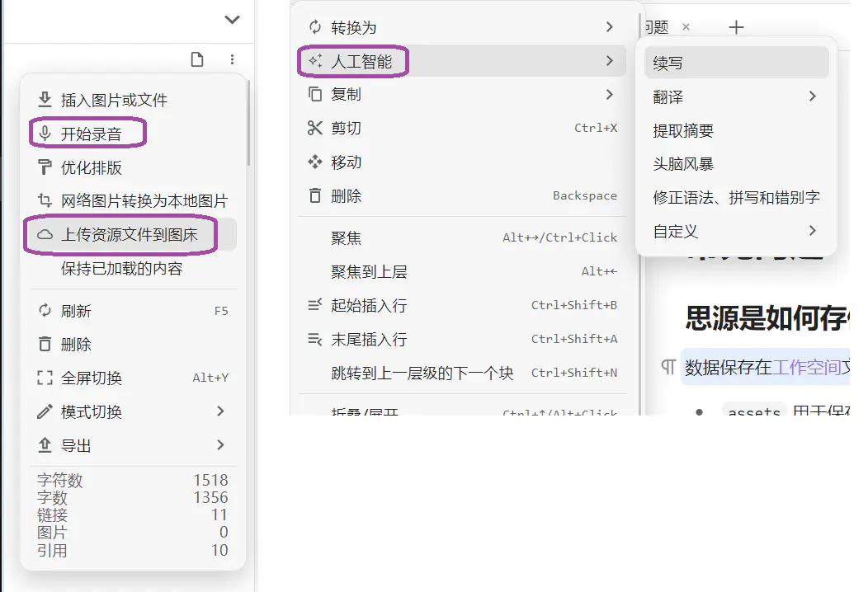Expand the 复制 submenu arrow
Screen dimensions: 868x592
pyautogui.click(x=610, y=95)
